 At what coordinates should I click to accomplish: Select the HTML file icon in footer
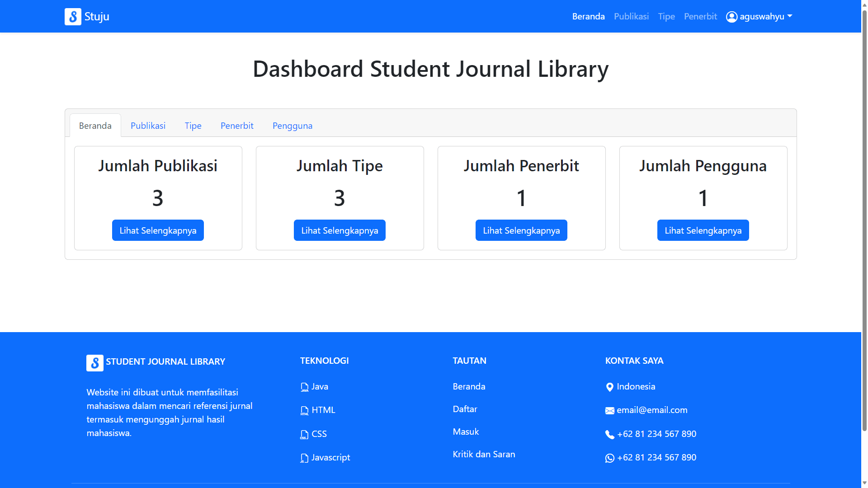pyautogui.click(x=304, y=411)
